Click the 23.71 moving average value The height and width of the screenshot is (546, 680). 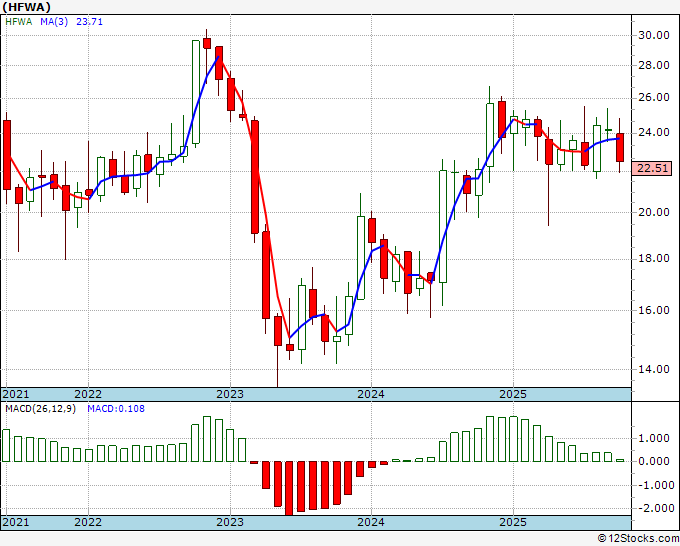point(89,21)
